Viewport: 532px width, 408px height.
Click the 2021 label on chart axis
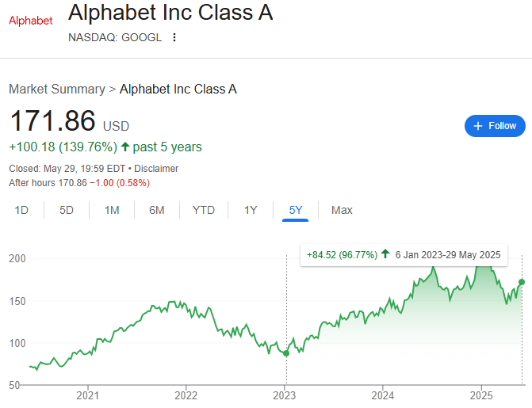point(87,395)
